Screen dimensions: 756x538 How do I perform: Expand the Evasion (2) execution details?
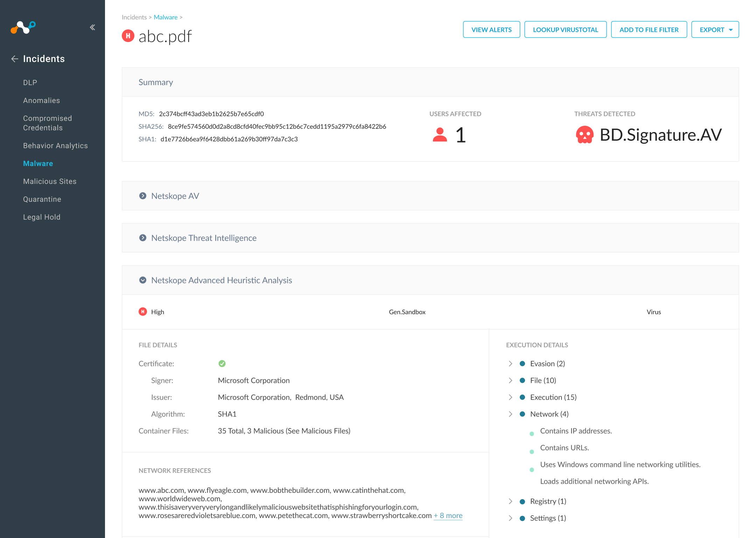click(x=510, y=364)
